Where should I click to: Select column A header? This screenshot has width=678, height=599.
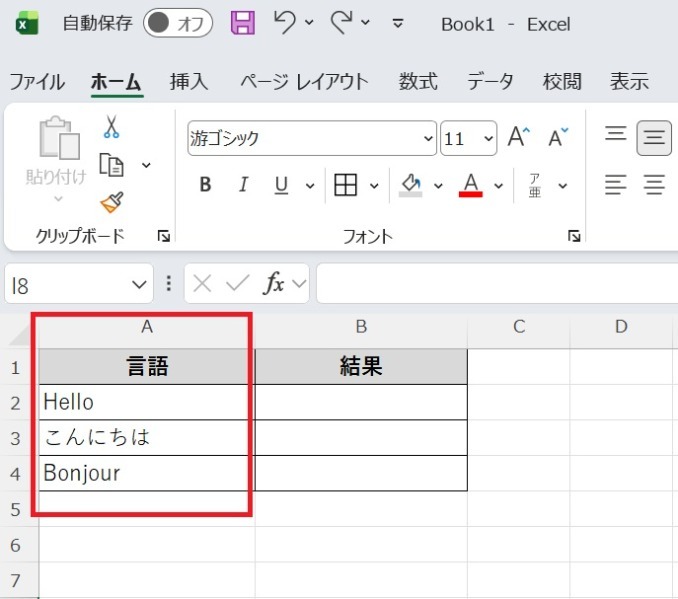click(x=147, y=327)
